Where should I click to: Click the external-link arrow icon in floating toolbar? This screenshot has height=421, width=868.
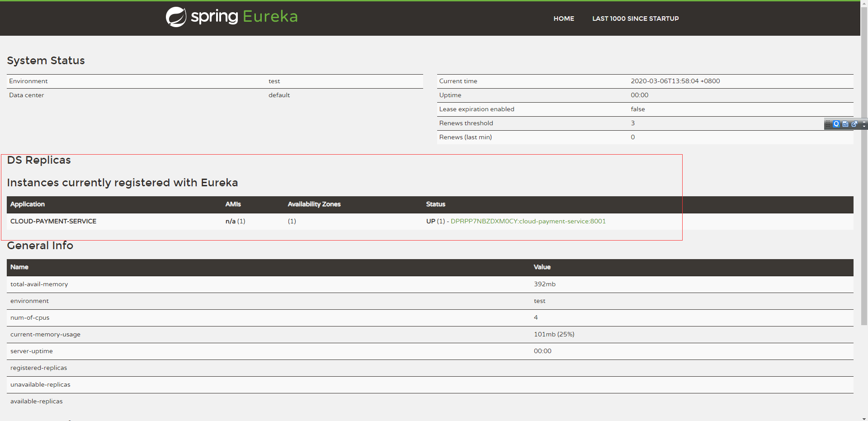point(854,124)
